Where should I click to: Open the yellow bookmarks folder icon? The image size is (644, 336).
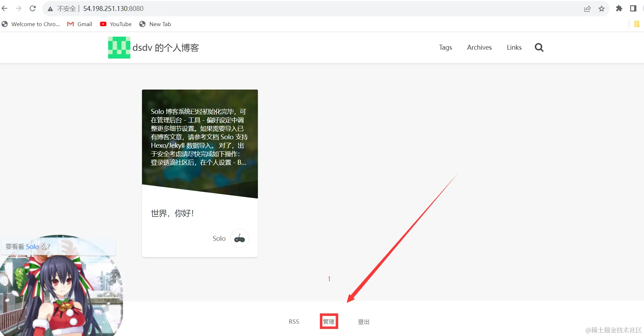coord(637,24)
